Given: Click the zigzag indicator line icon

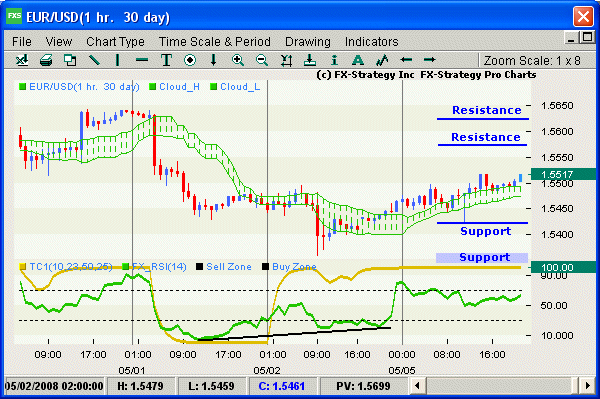Looking at the screenshot, I should 382,60.
